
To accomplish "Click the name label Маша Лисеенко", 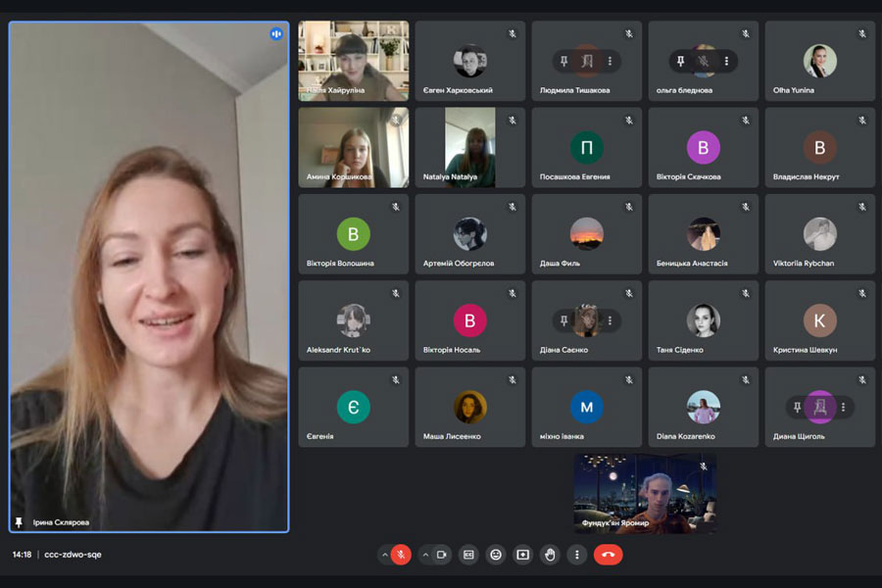I will coord(452,436).
